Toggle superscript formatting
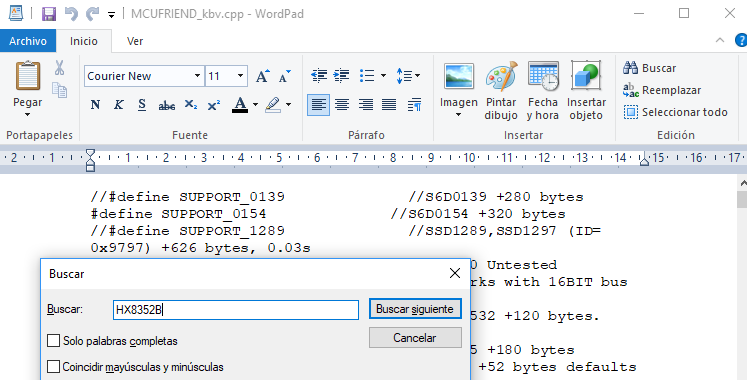 pyautogui.click(x=214, y=105)
